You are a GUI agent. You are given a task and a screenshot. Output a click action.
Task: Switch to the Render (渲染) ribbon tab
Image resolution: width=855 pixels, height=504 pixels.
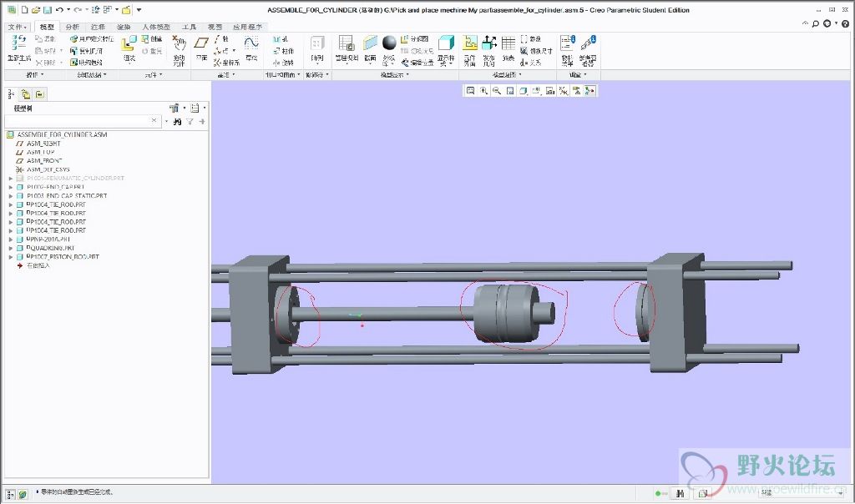point(124,27)
